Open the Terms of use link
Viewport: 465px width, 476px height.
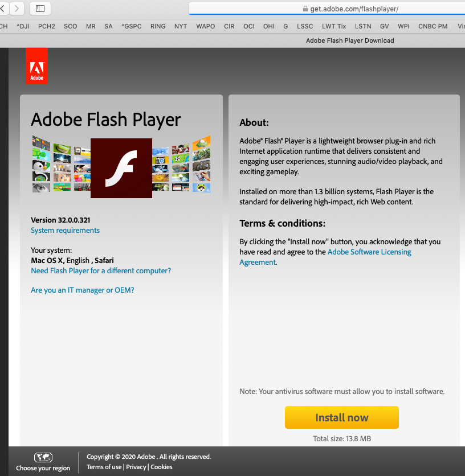click(104, 466)
